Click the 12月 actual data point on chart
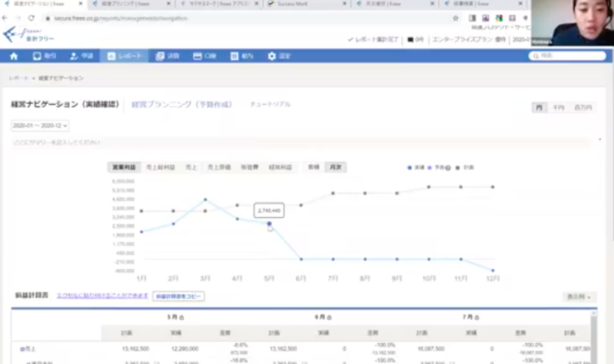614x364 pixels. click(x=493, y=270)
